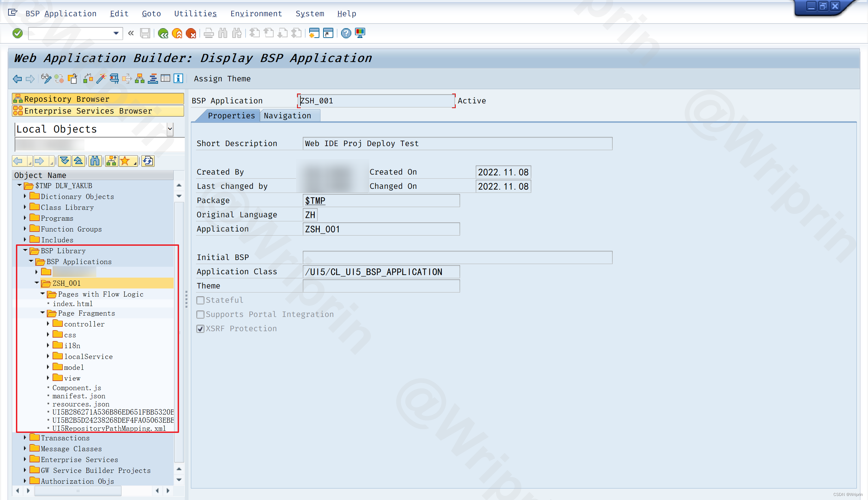868x500 pixels.
Task: Toggle the Stateful checkbox
Action: coord(201,300)
